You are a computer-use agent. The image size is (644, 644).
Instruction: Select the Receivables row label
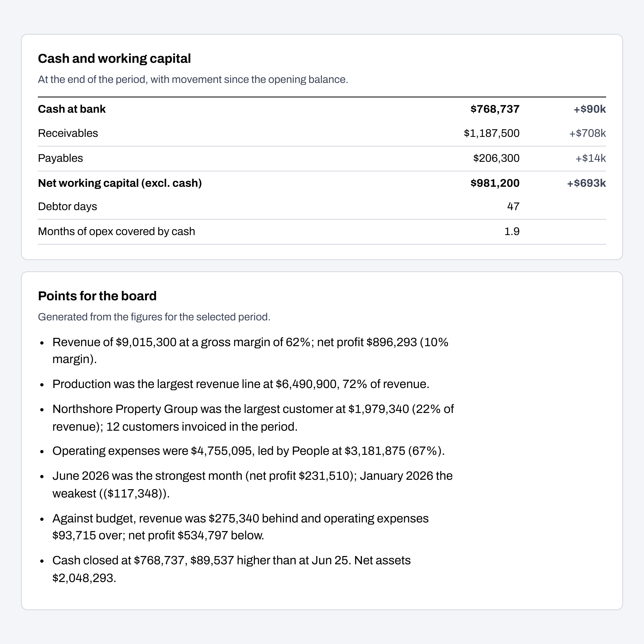[x=68, y=133]
